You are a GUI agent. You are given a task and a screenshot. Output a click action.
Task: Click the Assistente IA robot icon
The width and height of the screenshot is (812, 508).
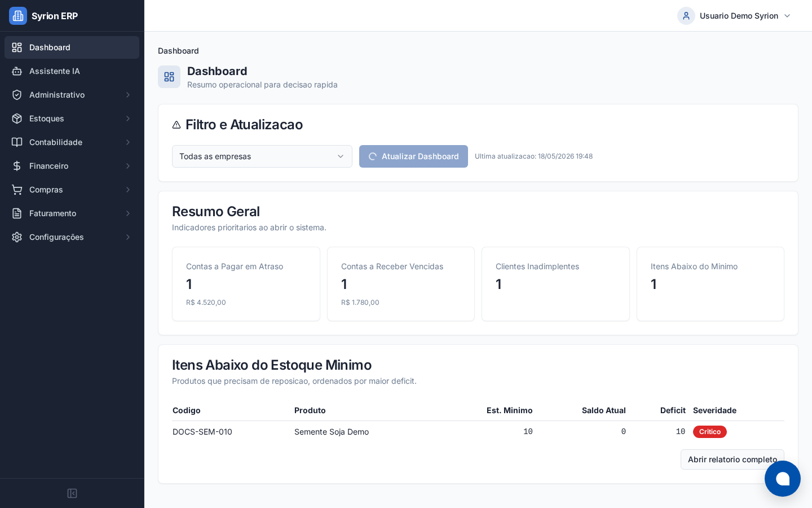[x=17, y=71]
